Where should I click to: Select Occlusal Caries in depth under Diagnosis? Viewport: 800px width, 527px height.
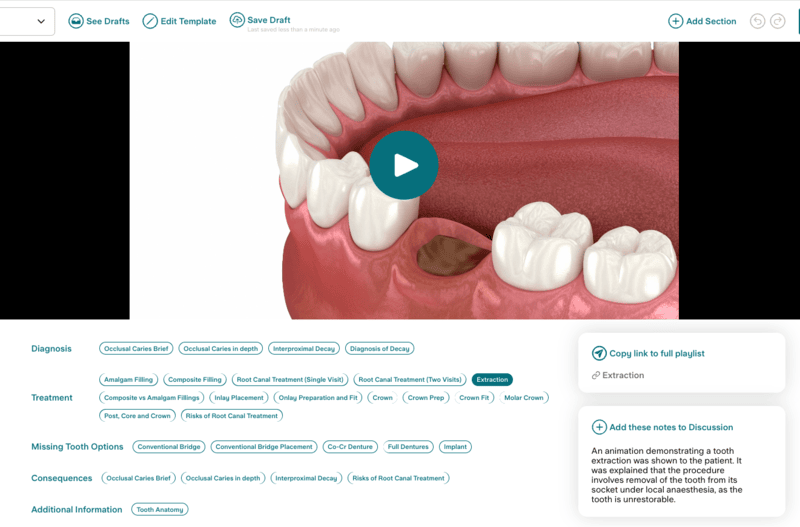pyautogui.click(x=220, y=348)
